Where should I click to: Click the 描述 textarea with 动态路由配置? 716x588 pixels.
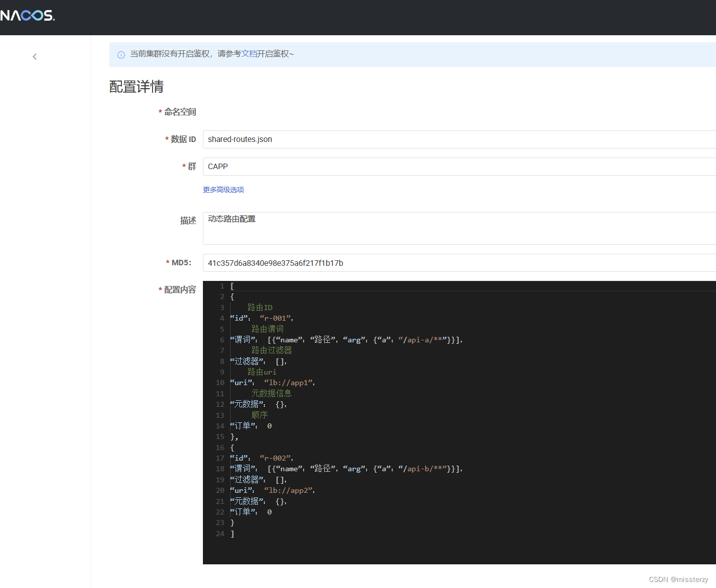click(x=459, y=228)
